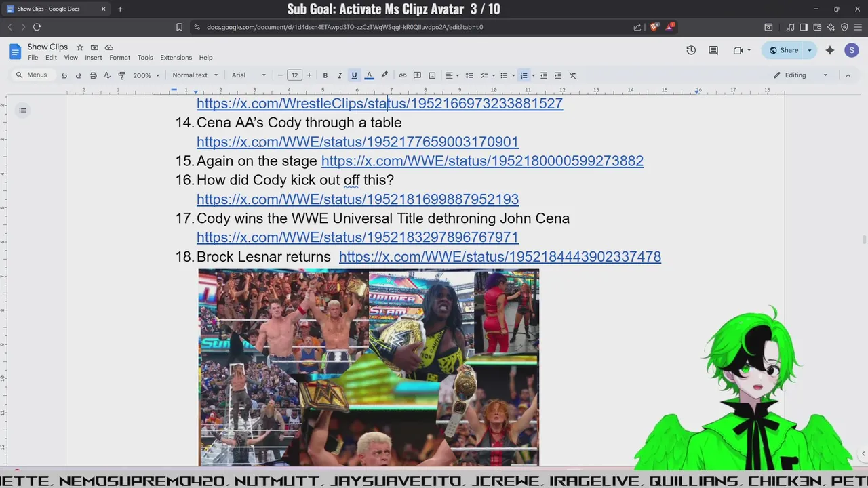Open the Google account avatar S
Viewport: 868px width, 488px height.
click(x=852, y=50)
